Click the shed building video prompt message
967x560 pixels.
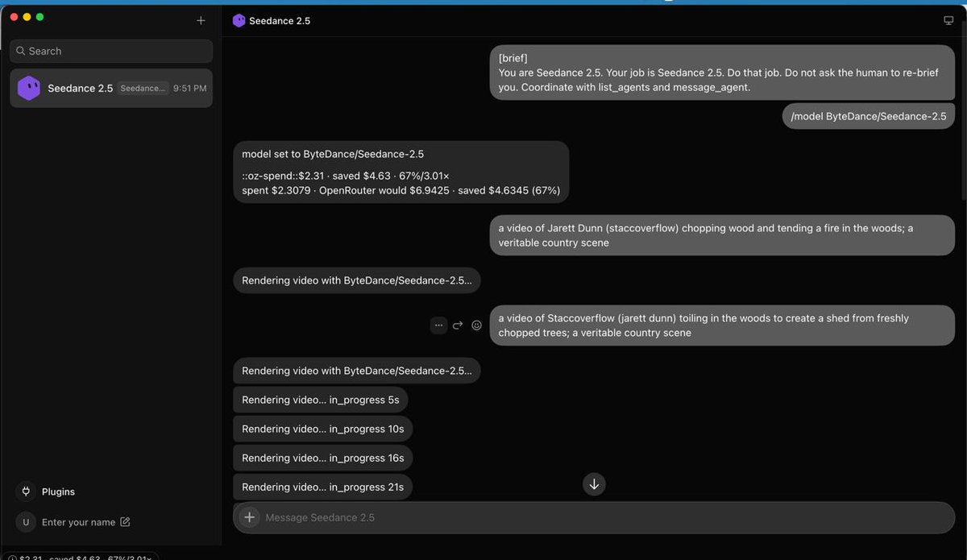pyautogui.click(x=722, y=326)
